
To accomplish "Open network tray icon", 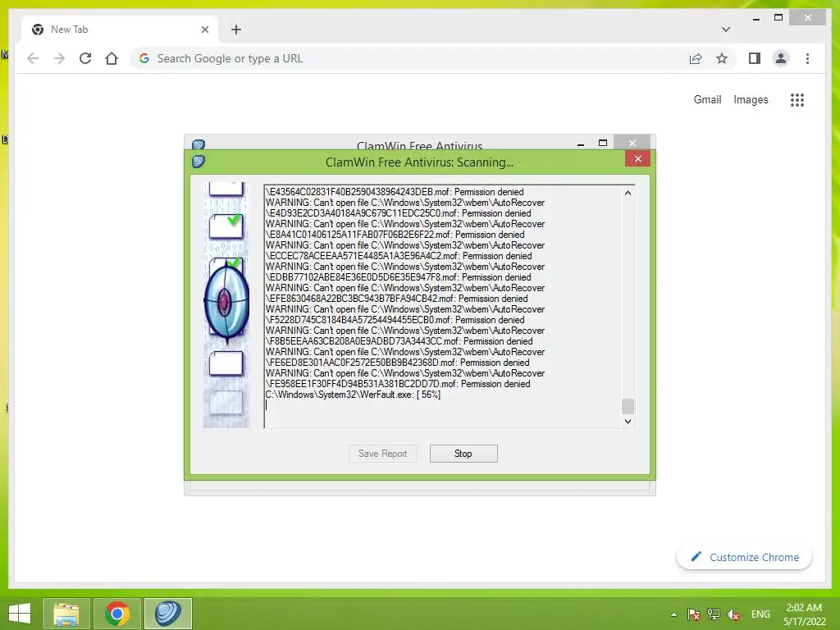I will (714, 614).
